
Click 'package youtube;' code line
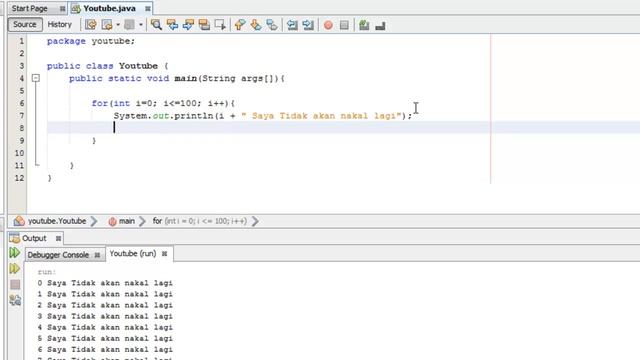coord(91,41)
